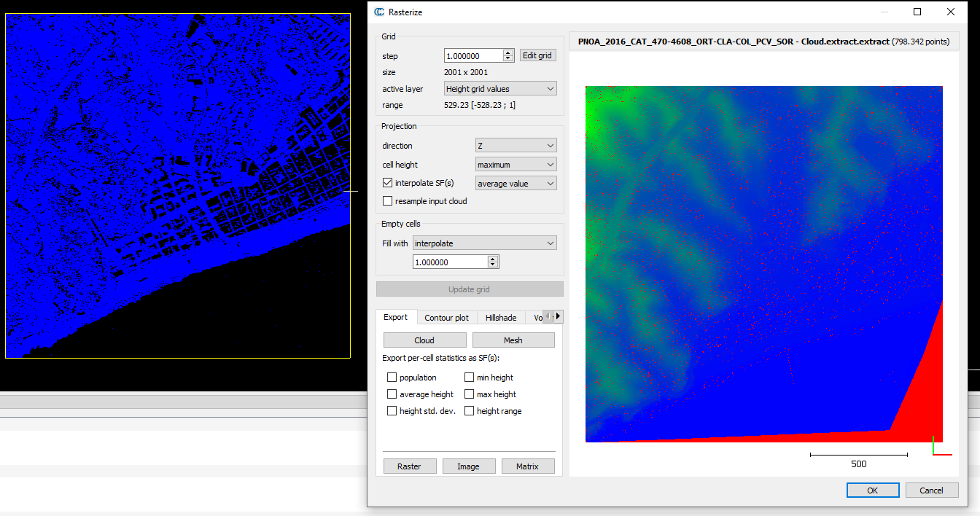Increase empty cells value with up arrow
Image resolution: width=980 pixels, height=516 pixels.
tap(493, 259)
